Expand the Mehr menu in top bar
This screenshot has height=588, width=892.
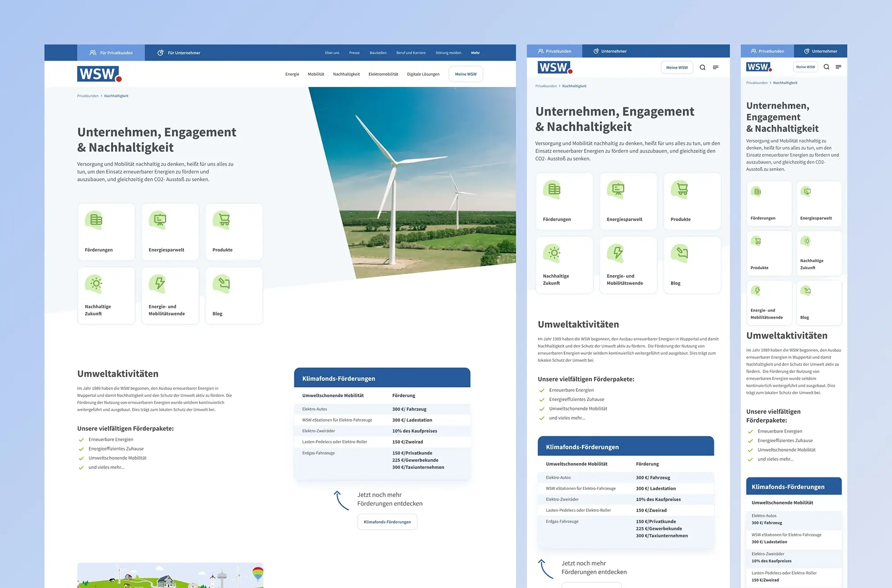click(475, 53)
